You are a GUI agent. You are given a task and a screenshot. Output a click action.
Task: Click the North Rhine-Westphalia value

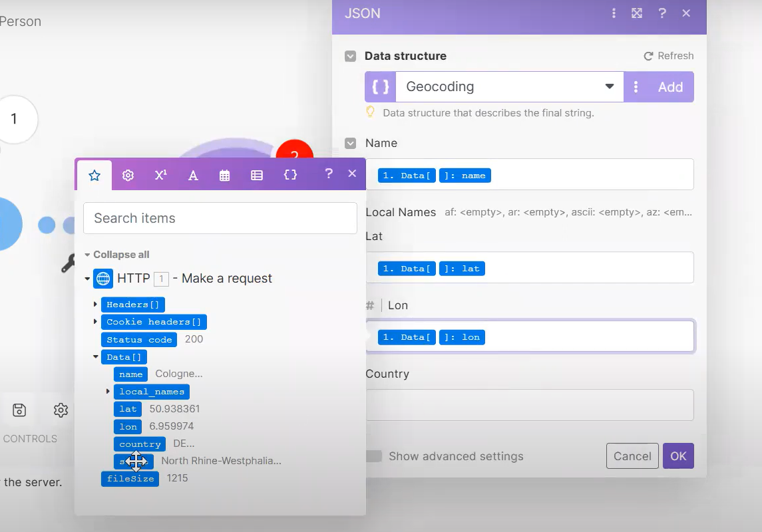tap(221, 461)
